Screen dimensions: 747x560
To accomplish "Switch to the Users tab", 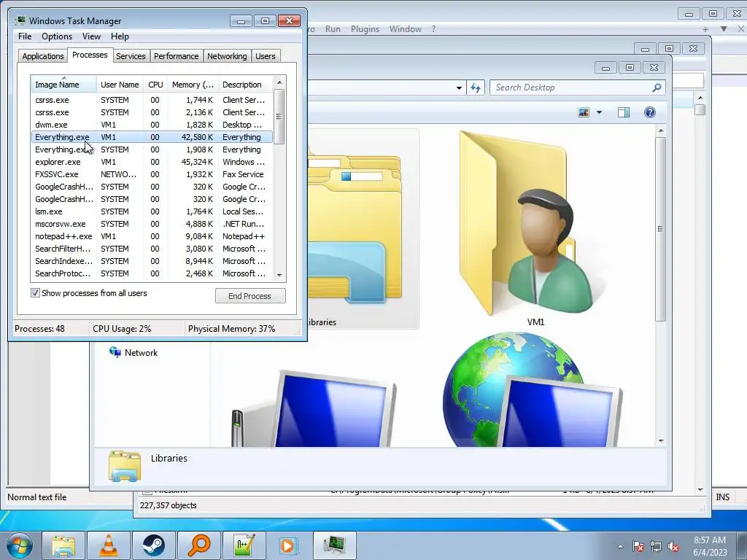I will click(266, 55).
